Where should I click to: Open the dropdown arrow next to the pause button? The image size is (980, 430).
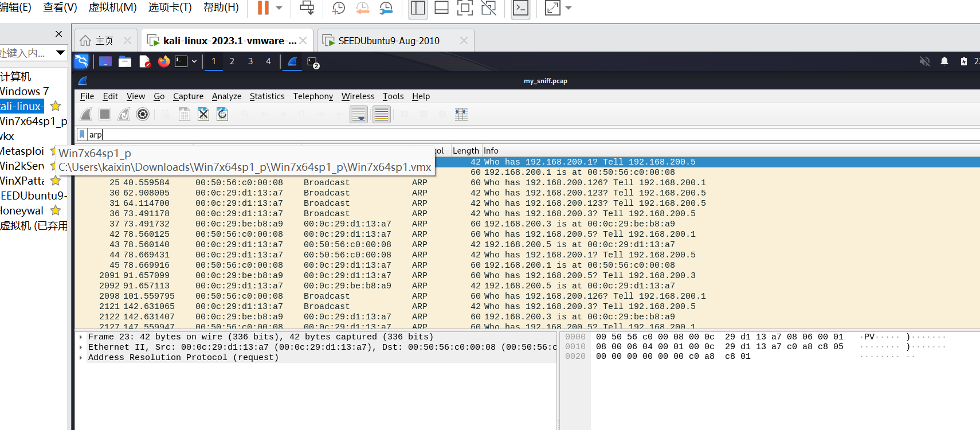(279, 8)
